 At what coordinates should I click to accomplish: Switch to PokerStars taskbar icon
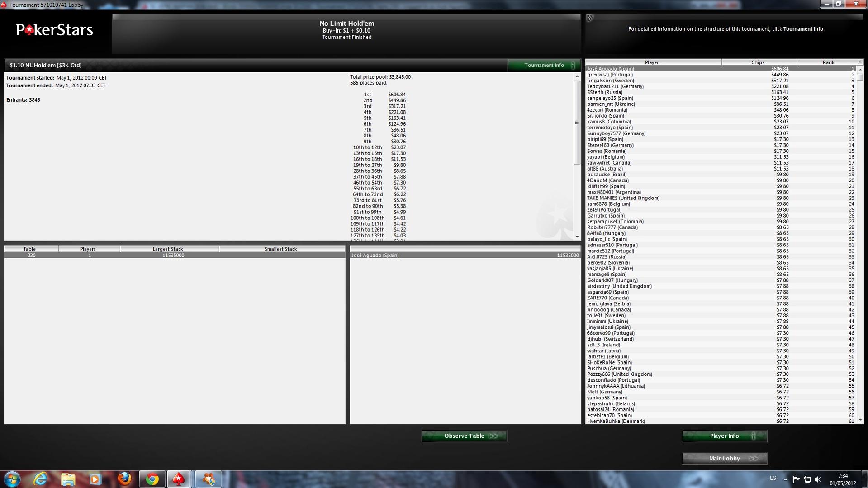179,479
